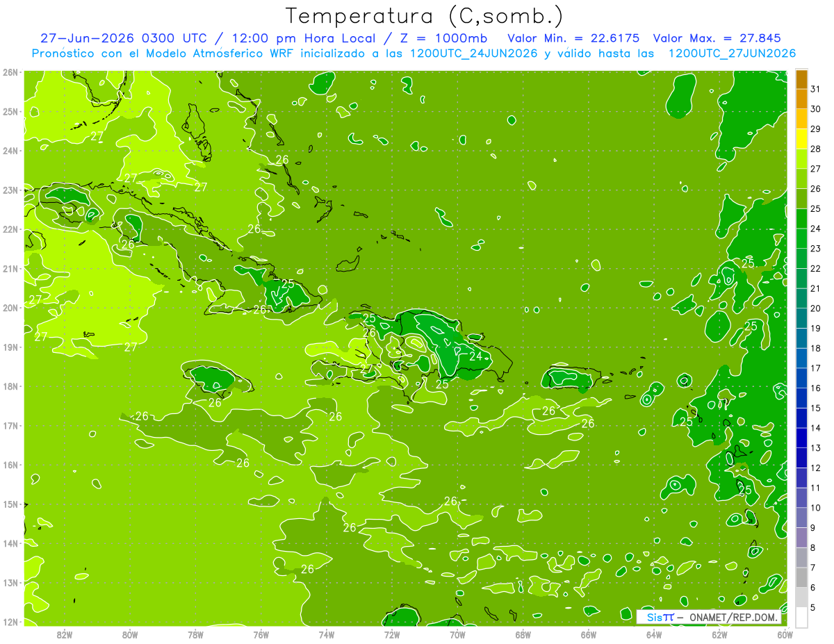This screenshot has height=644, width=834.
Task: Click the "66W" longitude axis label
Action: click(589, 634)
